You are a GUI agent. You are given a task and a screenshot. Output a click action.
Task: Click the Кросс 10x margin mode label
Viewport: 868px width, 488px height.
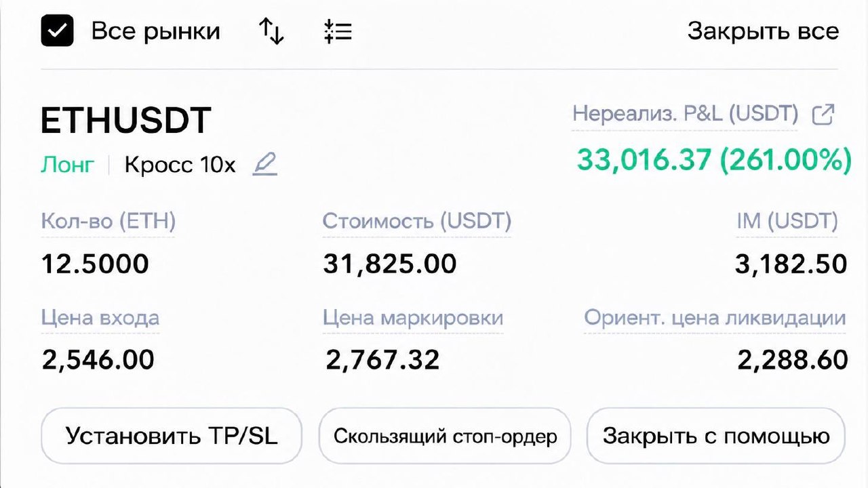coord(180,165)
